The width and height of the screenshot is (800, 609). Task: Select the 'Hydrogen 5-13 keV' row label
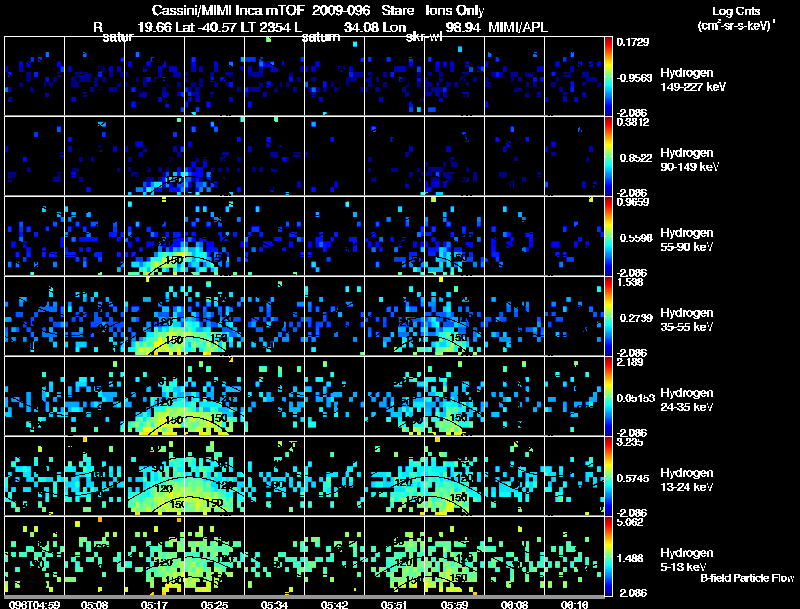coord(687,560)
